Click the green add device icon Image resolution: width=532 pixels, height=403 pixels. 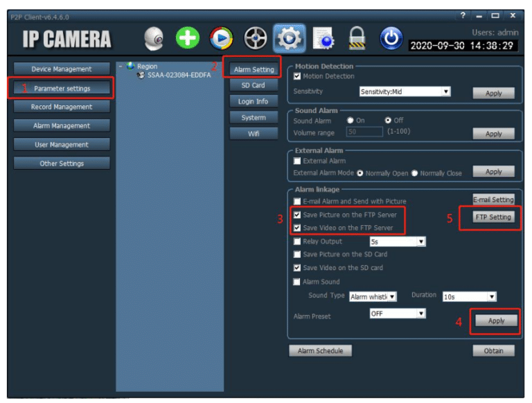point(188,39)
